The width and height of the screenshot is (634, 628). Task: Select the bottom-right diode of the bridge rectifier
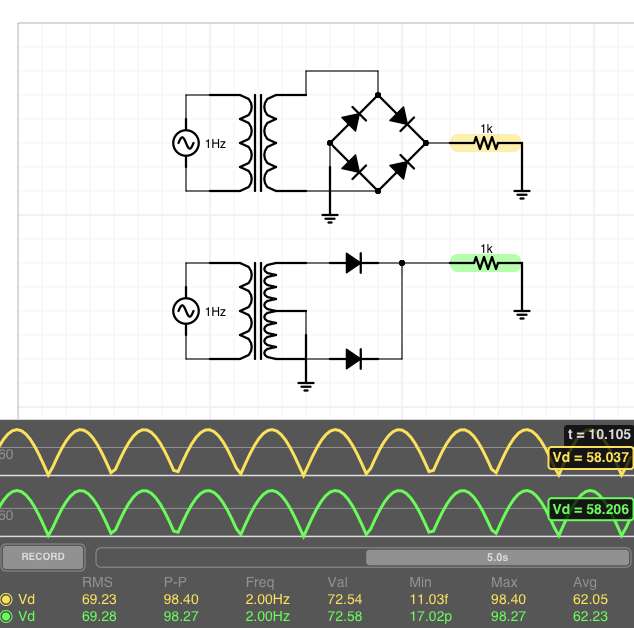click(402, 167)
